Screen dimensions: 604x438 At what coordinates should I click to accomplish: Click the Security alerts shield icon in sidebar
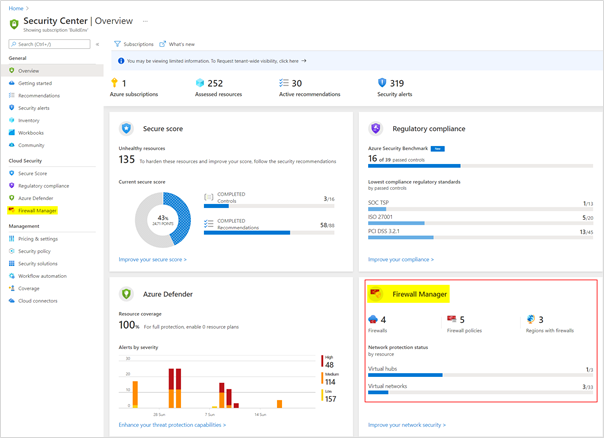point(12,107)
